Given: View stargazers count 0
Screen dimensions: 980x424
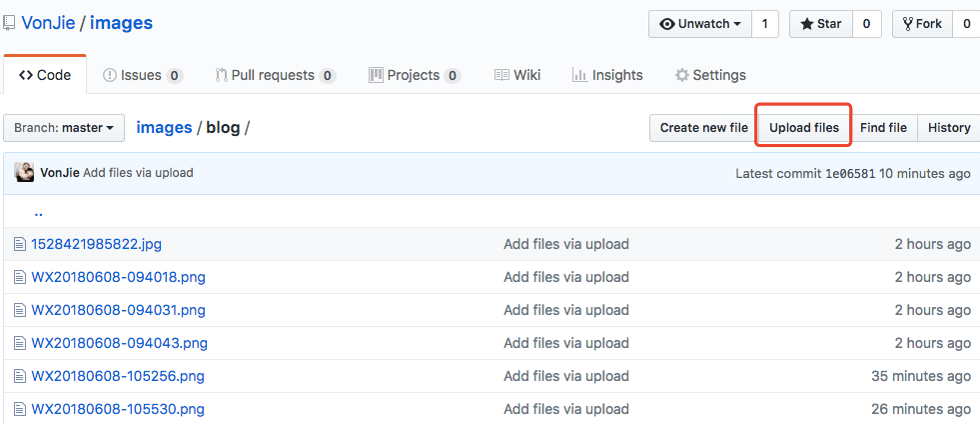Looking at the screenshot, I should click(867, 24).
